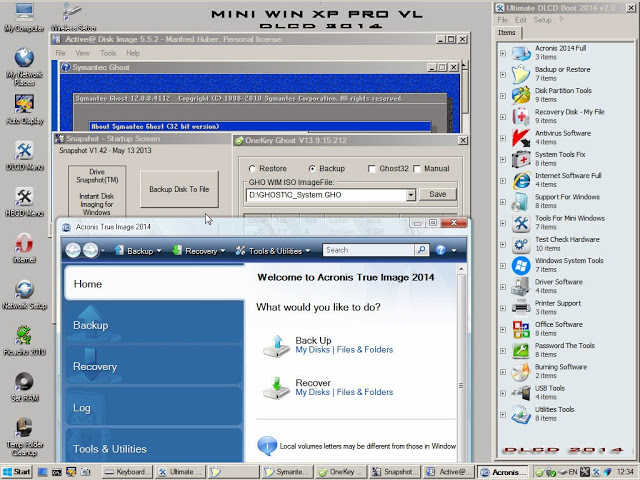Expand the Test Check Hardware node
This screenshot has width=640, height=480.
[x=503, y=244]
